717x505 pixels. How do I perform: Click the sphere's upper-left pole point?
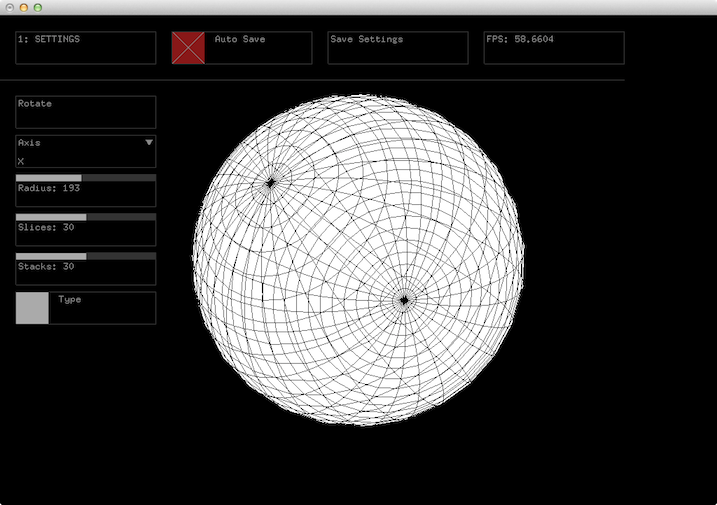tap(271, 183)
